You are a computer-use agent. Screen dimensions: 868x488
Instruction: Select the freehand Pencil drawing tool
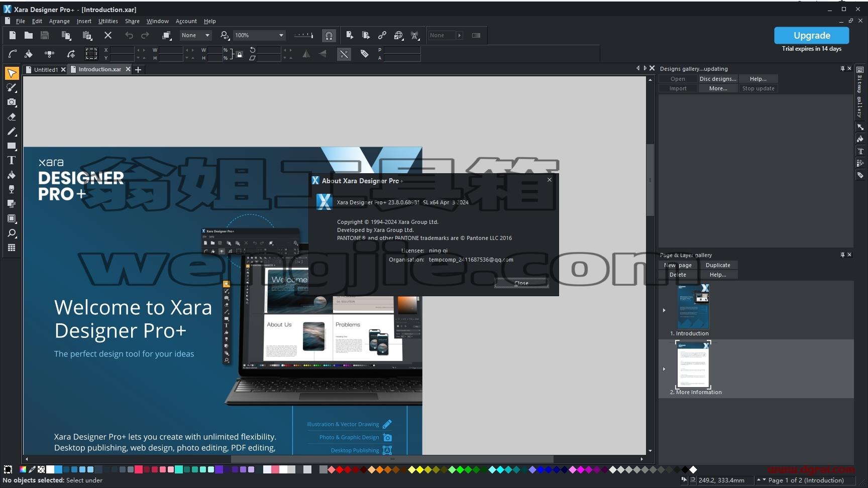[12, 132]
